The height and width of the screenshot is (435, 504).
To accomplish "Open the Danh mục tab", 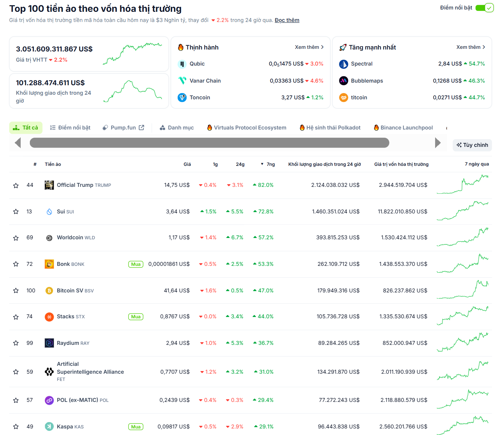I will [177, 128].
